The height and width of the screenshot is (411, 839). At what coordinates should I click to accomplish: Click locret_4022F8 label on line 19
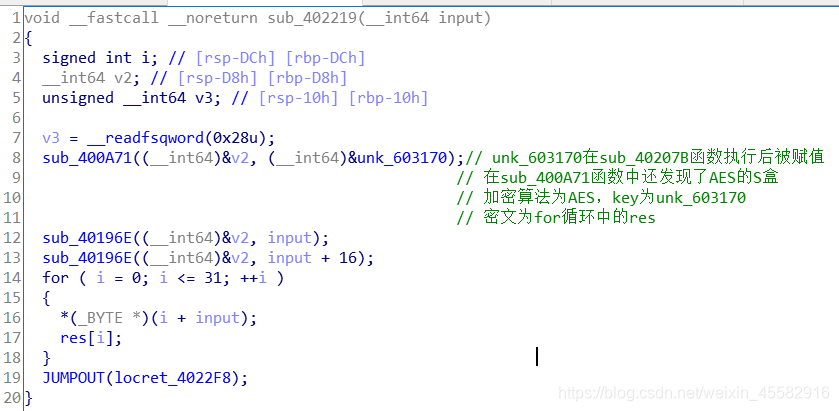click(x=172, y=378)
